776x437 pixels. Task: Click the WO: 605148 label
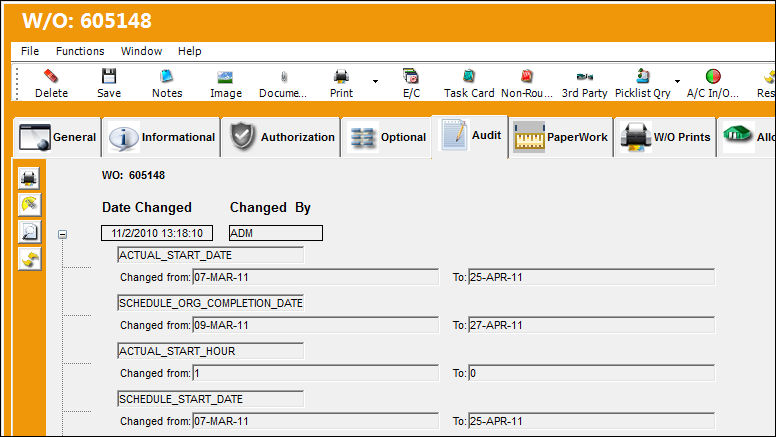(x=133, y=175)
